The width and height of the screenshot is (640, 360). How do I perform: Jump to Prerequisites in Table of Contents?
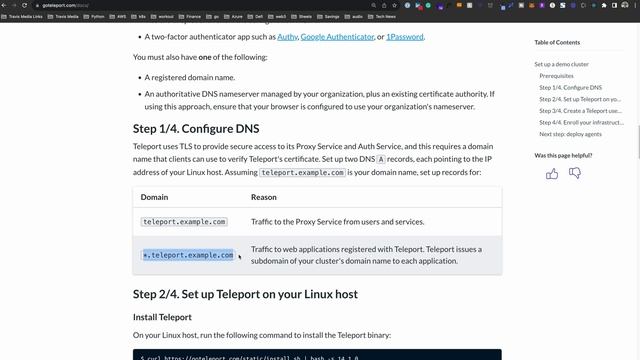pyautogui.click(x=556, y=76)
